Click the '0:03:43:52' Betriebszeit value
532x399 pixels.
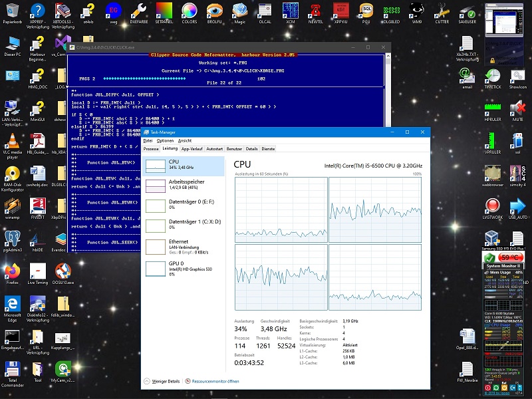click(x=249, y=362)
